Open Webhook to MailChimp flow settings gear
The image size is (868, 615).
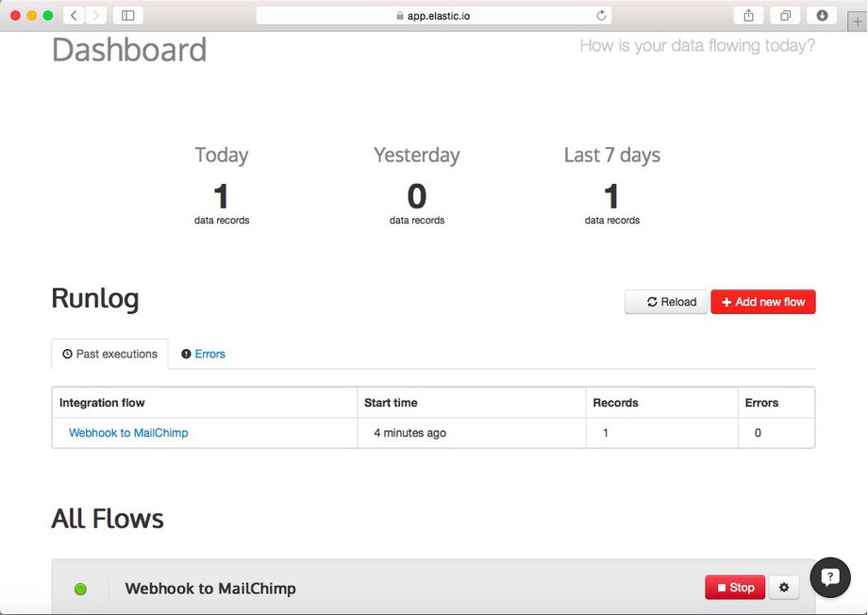click(784, 588)
